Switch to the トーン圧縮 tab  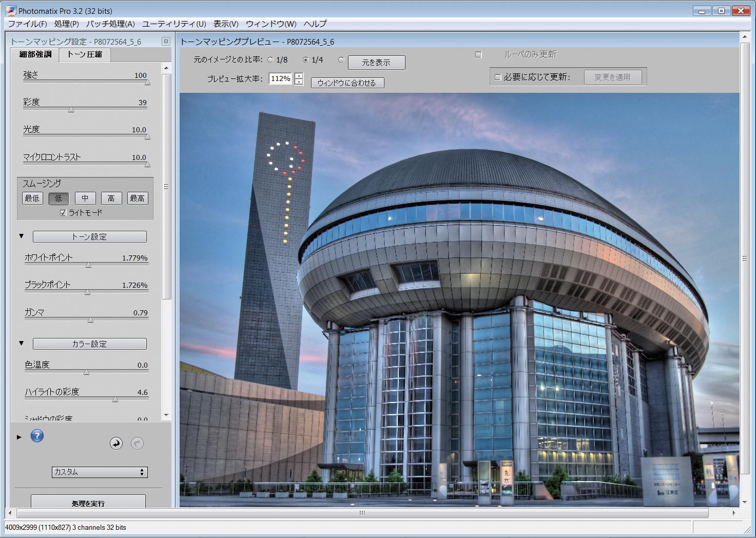[85, 54]
